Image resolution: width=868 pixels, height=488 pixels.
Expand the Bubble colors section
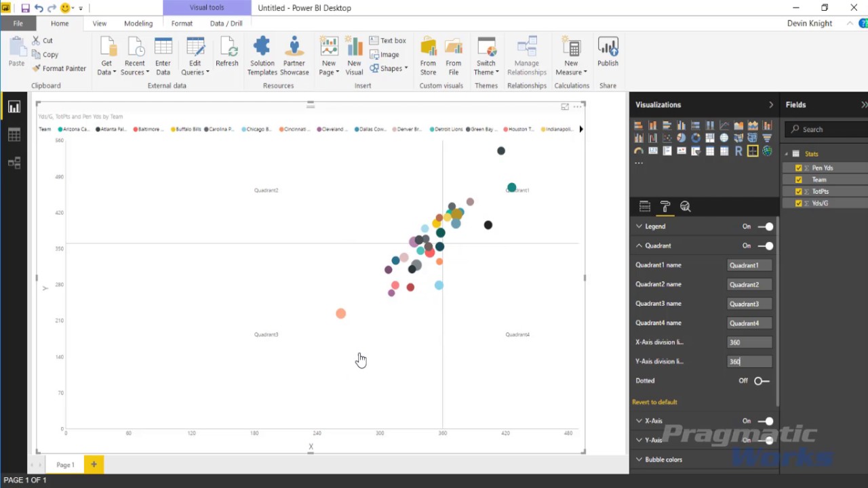click(x=639, y=460)
